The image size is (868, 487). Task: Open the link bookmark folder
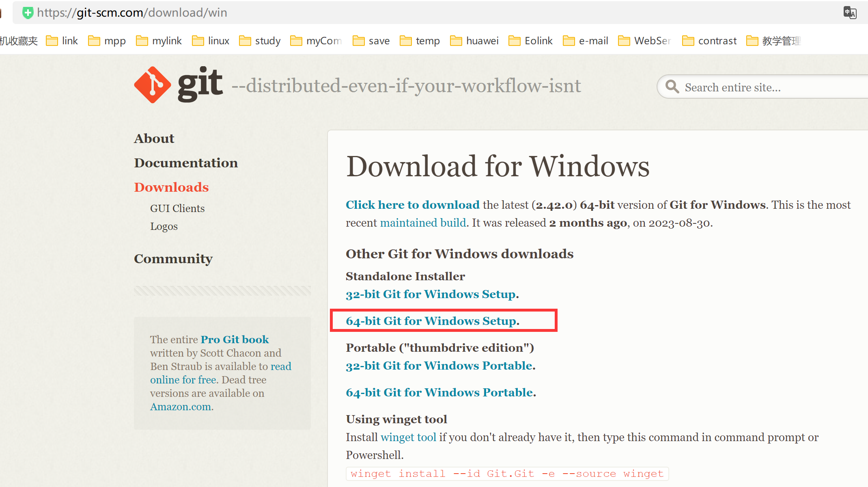pos(62,41)
